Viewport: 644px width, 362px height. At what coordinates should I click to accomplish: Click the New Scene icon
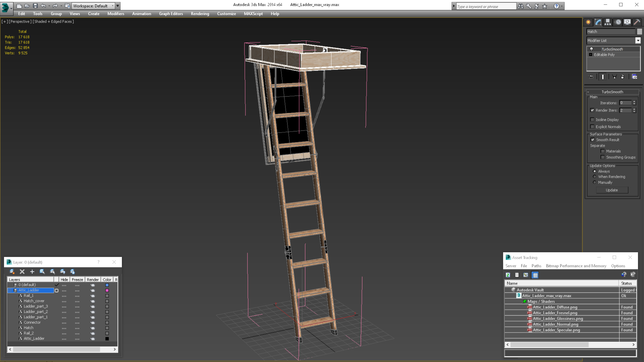(19, 6)
